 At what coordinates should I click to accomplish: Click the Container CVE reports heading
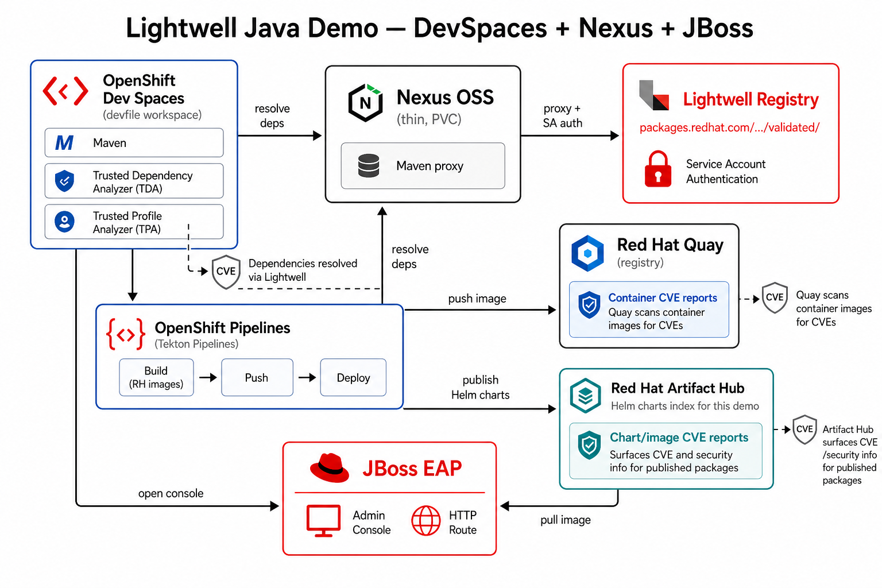coord(663,297)
